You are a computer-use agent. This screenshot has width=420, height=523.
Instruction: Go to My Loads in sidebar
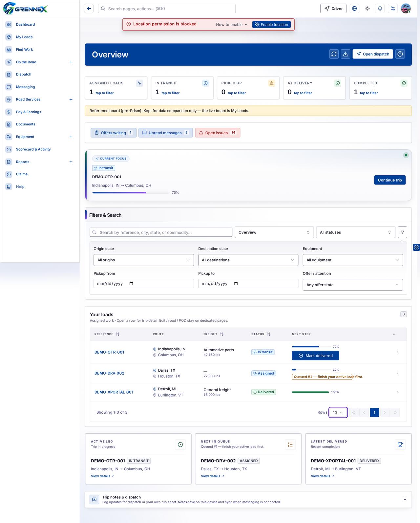(x=24, y=37)
